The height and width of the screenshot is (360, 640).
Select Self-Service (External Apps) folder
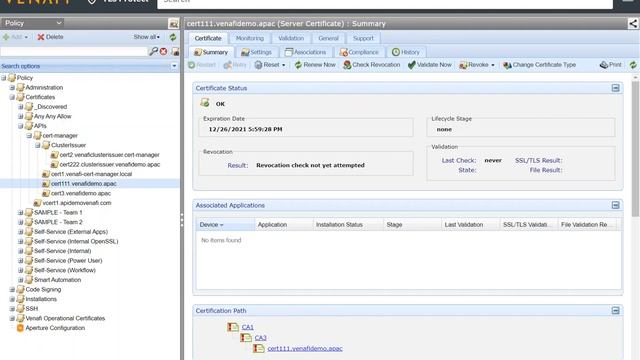pyautogui.click(x=71, y=232)
